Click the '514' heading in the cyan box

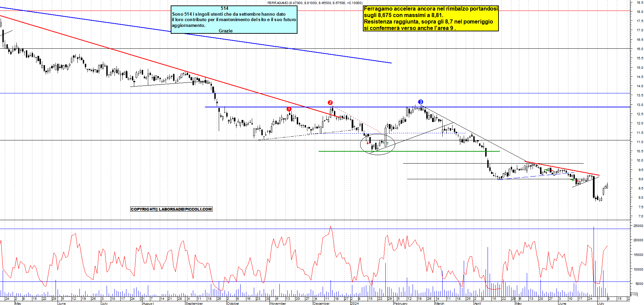225,9
